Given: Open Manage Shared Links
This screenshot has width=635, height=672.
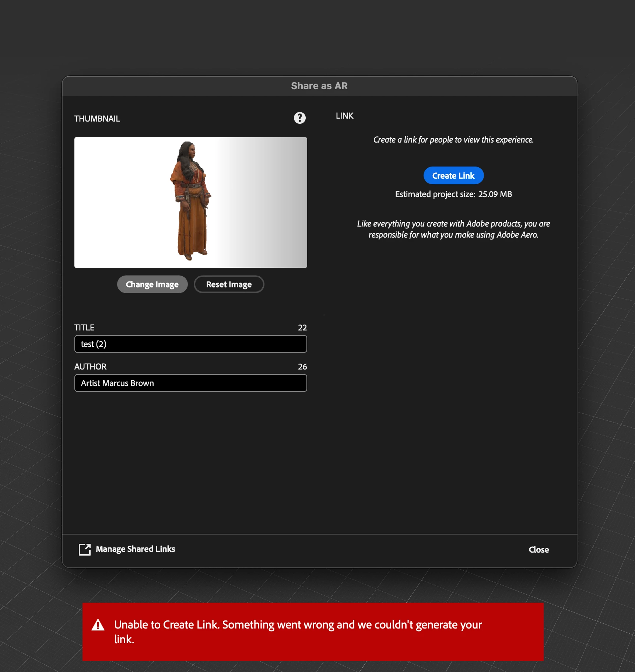Looking at the screenshot, I should [x=135, y=549].
